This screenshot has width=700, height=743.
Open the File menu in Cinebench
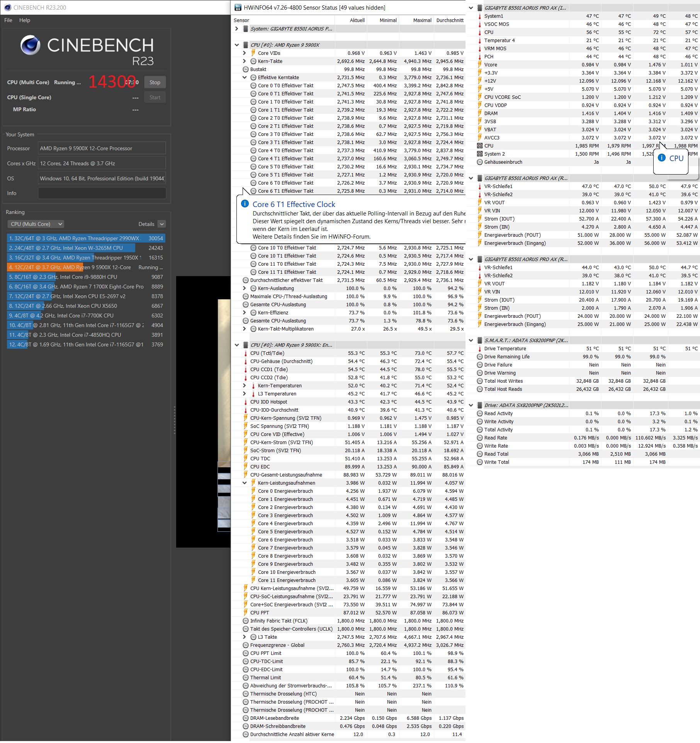point(8,20)
